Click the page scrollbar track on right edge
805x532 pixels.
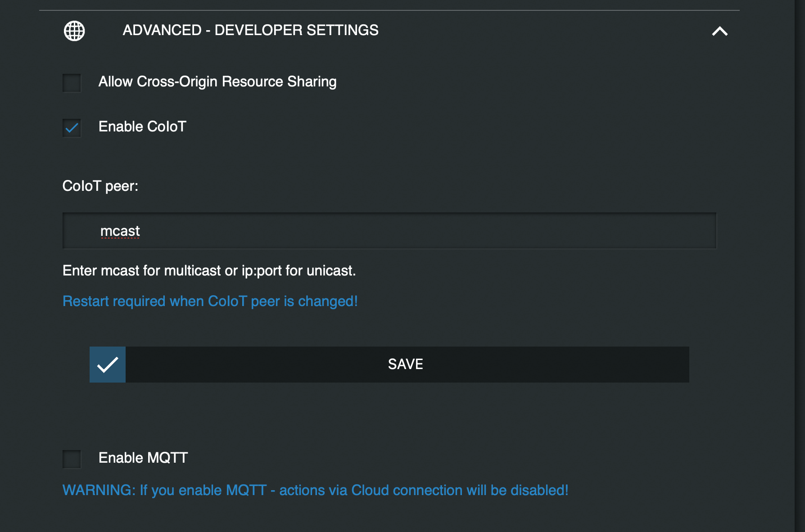[x=800, y=266]
